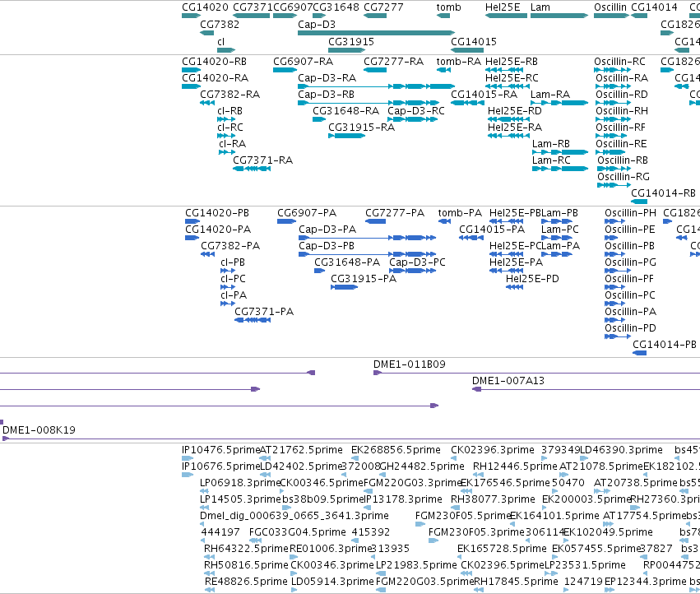Click the RH17845.5prime EST label
The image size is (700, 594).
pos(516,582)
